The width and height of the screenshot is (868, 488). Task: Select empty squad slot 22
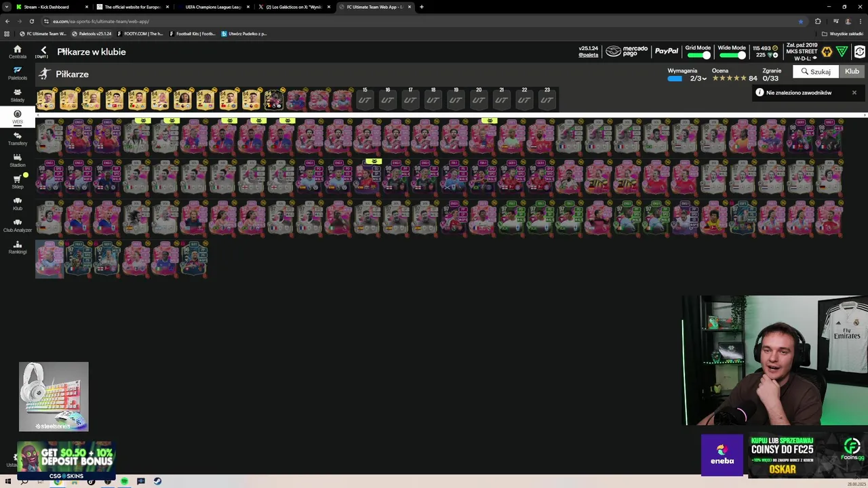(524, 99)
